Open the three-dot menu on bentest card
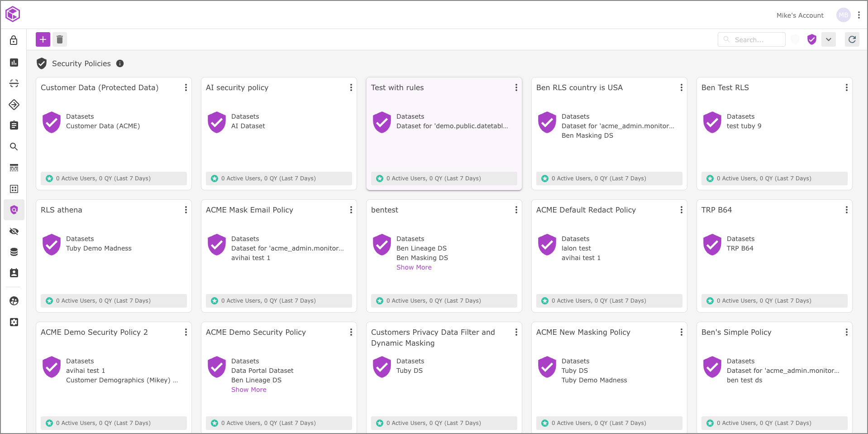868x434 pixels. coord(516,210)
